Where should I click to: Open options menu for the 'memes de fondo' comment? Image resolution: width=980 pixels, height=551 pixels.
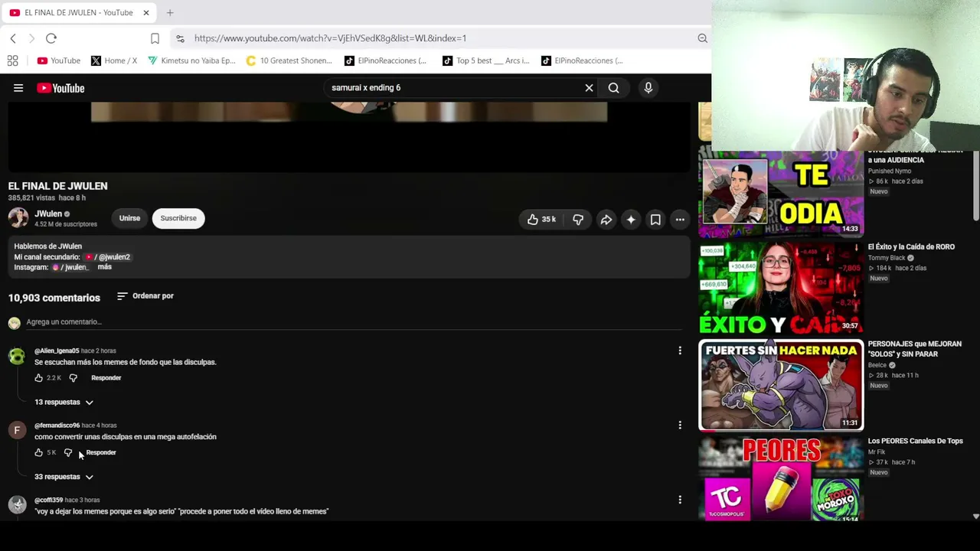680,350
